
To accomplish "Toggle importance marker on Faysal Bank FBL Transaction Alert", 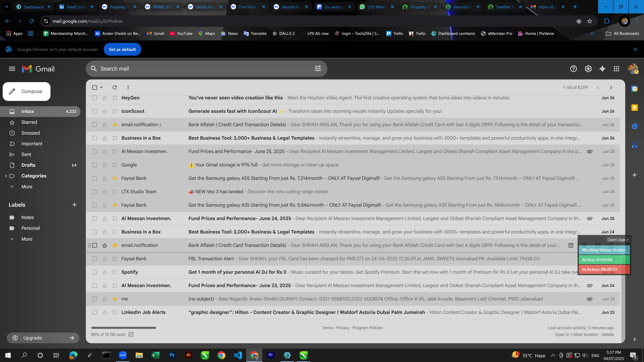I will [x=115, y=259].
